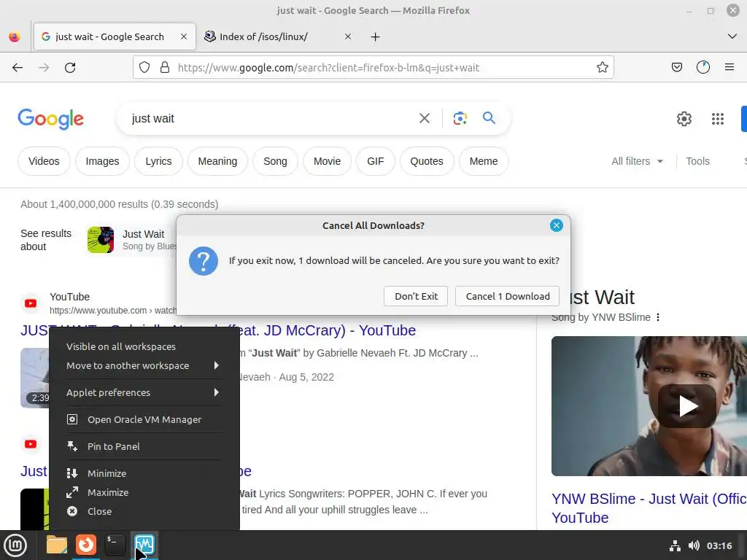Viewport: 747px width, 560px height.
Task: Click the Firefox View icon in tab bar
Action: (x=15, y=36)
